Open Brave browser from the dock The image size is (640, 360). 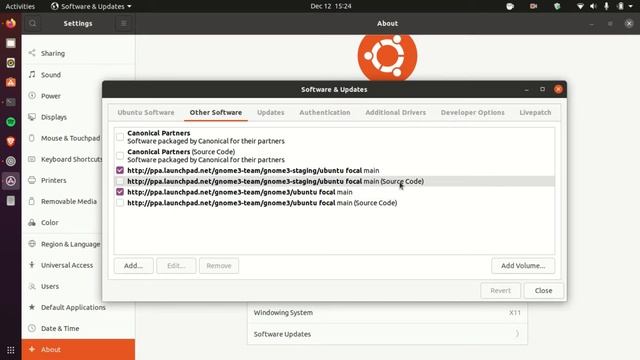(11, 141)
